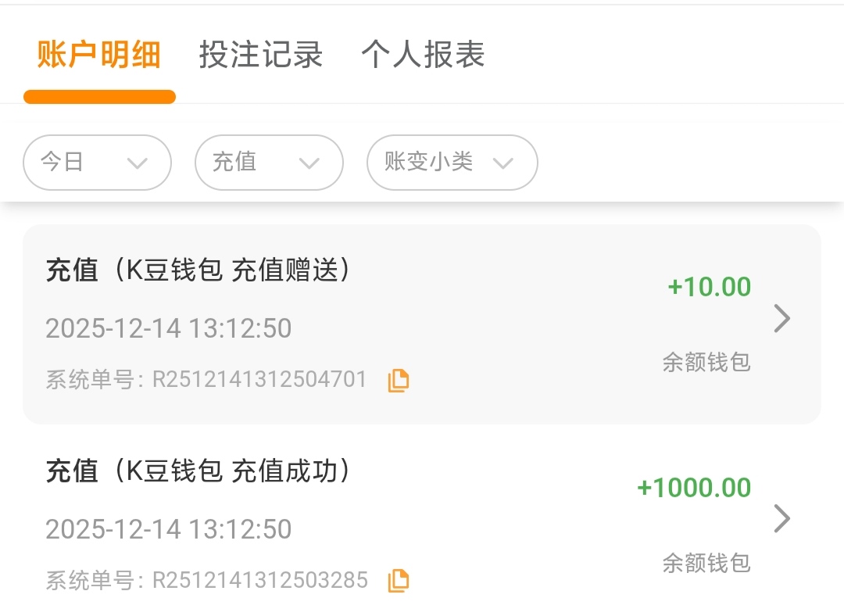844x616 pixels.
Task: Tap the timestamp of the 充值成功 record
Action: click(169, 529)
